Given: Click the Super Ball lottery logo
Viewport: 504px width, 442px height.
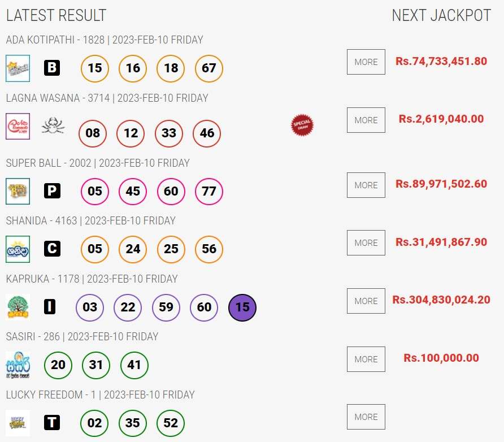Looking at the screenshot, I should coord(18,191).
